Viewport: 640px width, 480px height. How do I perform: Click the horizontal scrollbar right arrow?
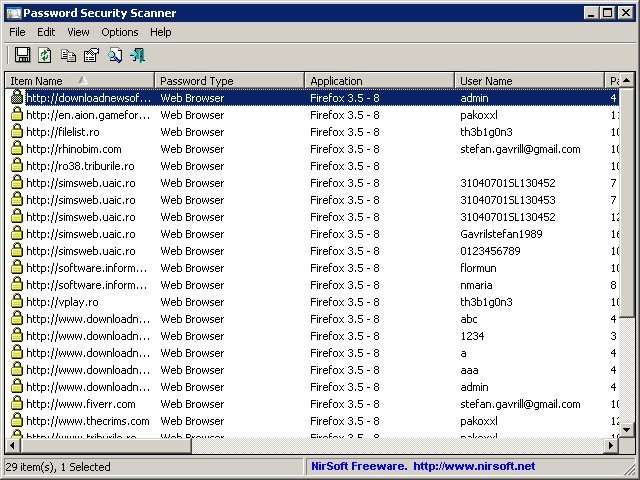point(611,445)
